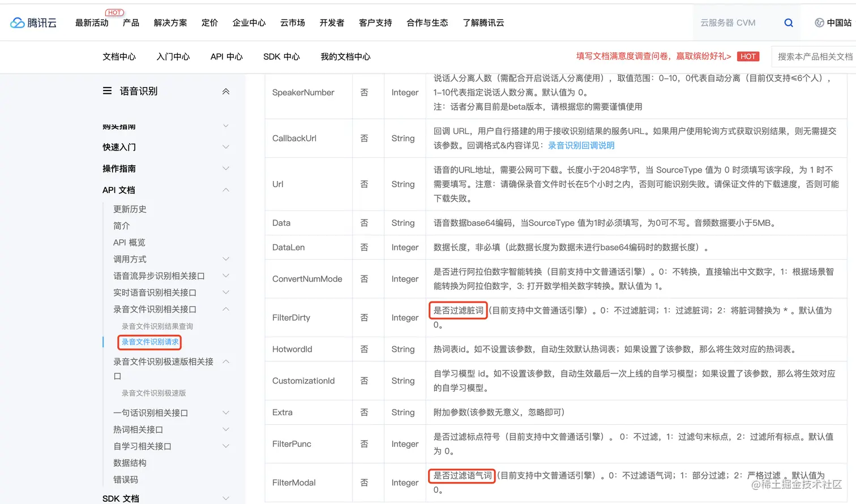Open the 定价 menu item

point(209,23)
